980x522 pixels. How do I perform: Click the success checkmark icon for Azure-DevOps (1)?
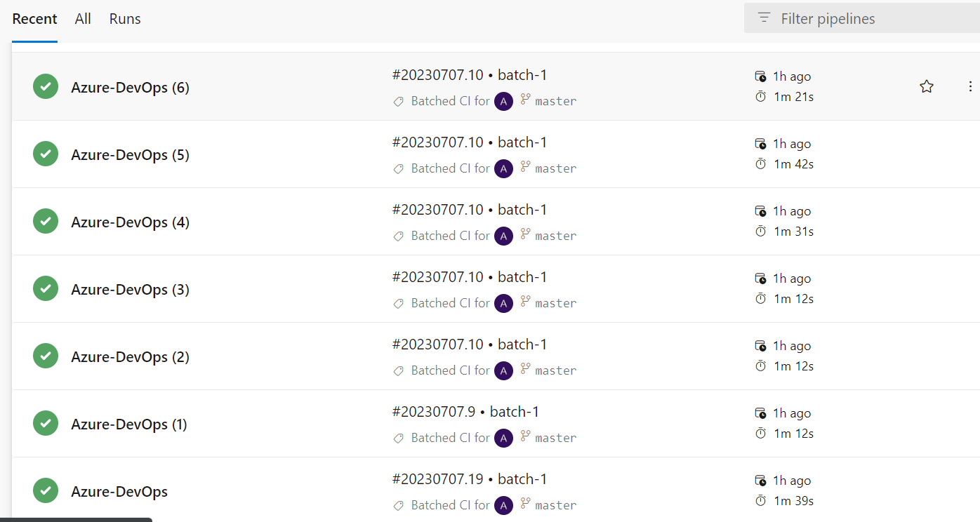pos(45,423)
